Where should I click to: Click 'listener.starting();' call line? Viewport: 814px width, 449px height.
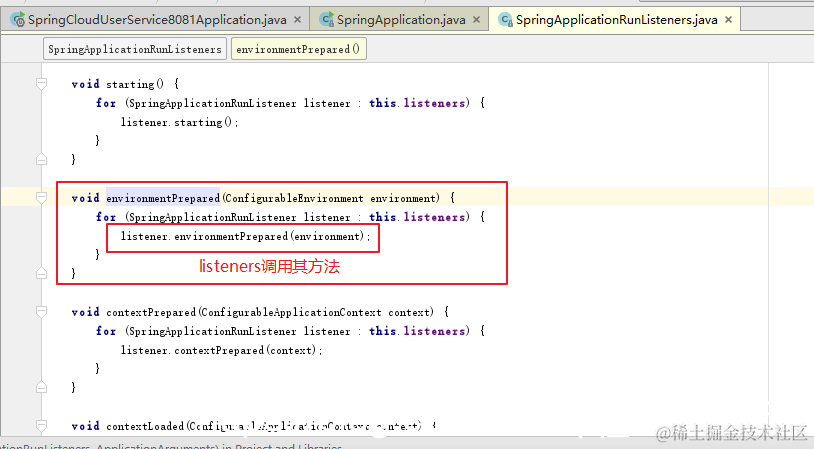(x=180, y=122)
